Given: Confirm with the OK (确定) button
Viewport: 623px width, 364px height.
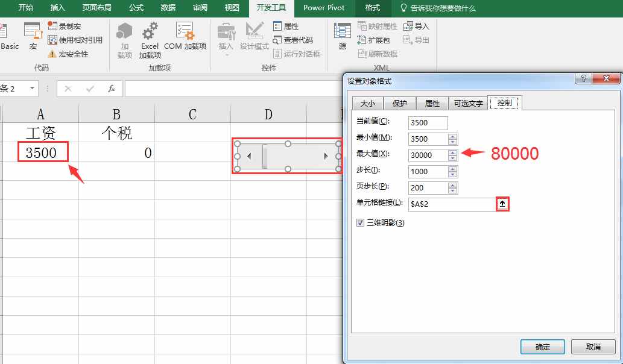Looking at the screenshot, I should [543, 347].
